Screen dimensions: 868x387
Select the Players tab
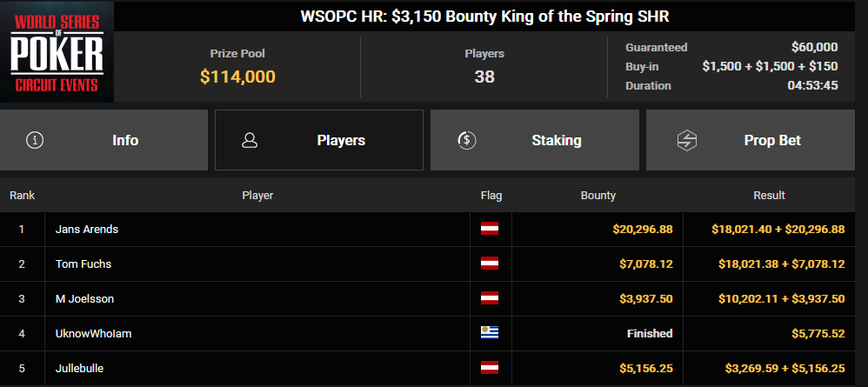(319, 140)
